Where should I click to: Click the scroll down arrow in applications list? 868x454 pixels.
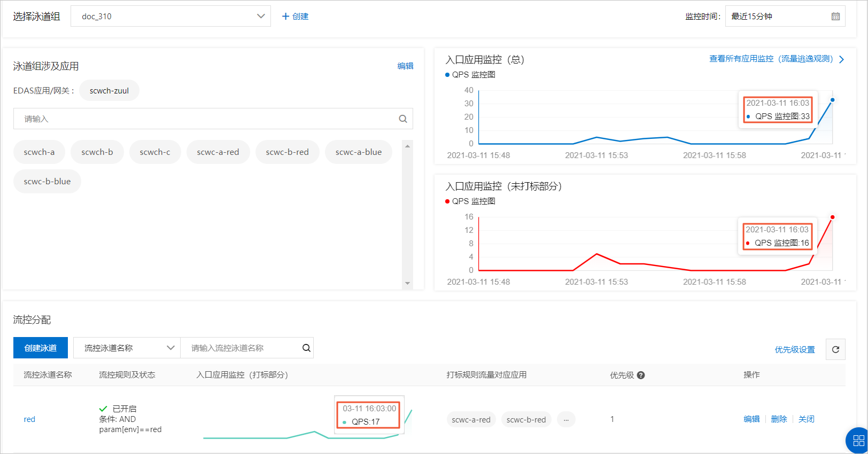[407, 284]
